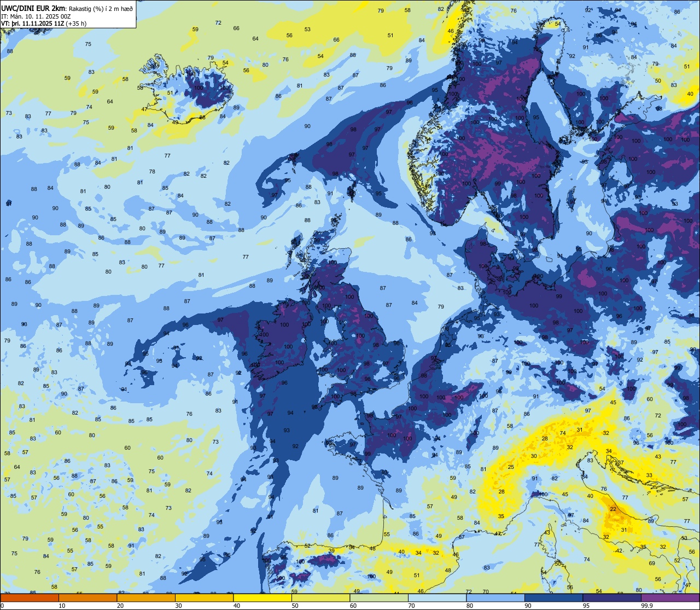Viewport: 700px width, 610px height.
Task: Click the map title 'UWC/DINI EUR 2km'
Action: (x=33, y=9)
